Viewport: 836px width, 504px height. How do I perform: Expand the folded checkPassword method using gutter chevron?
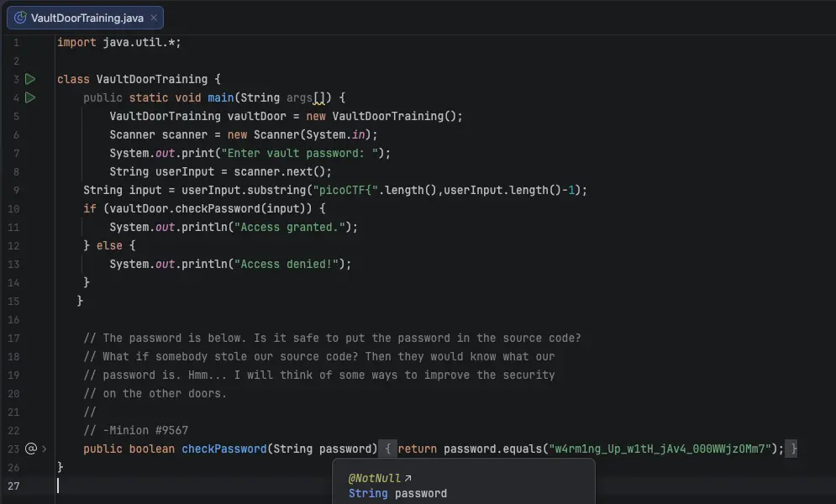tap(45, 449)
